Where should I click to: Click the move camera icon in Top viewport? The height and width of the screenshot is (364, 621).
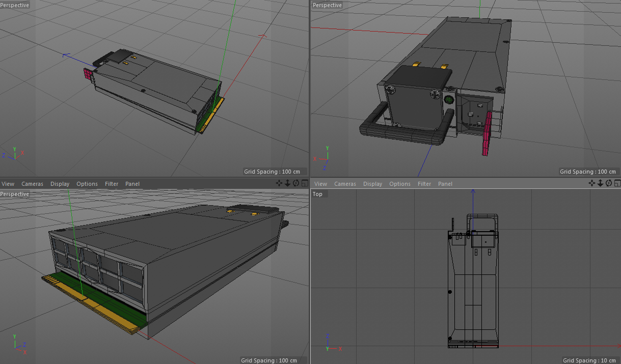(x=592, y=183)
